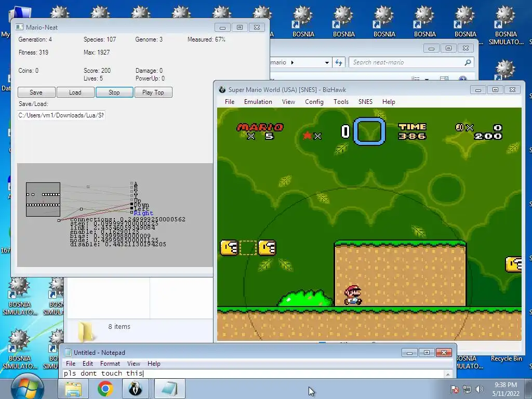Click the '8 items' text in Explorer
Viewport: 532px width, 399px height.
coord(119,326)
